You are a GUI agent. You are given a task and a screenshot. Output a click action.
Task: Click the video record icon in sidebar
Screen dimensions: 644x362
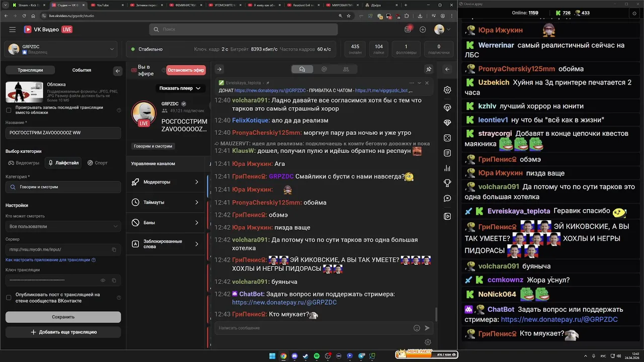(x=447, y=217)
